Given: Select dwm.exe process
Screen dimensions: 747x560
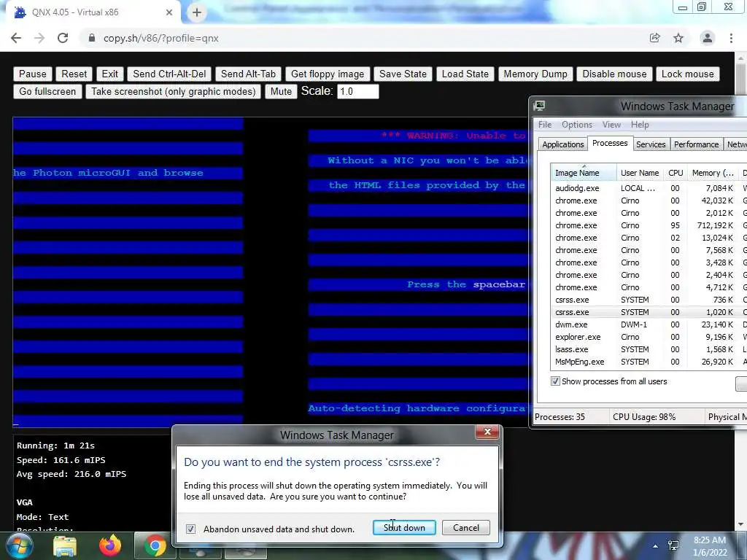Looking at the screenshot, I should coord(649,324).
